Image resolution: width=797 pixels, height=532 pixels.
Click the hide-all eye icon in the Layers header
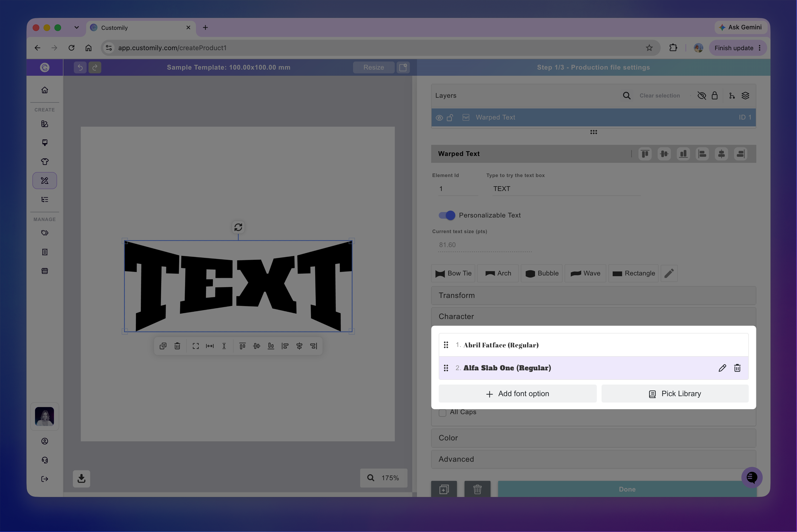coord(702,96)
